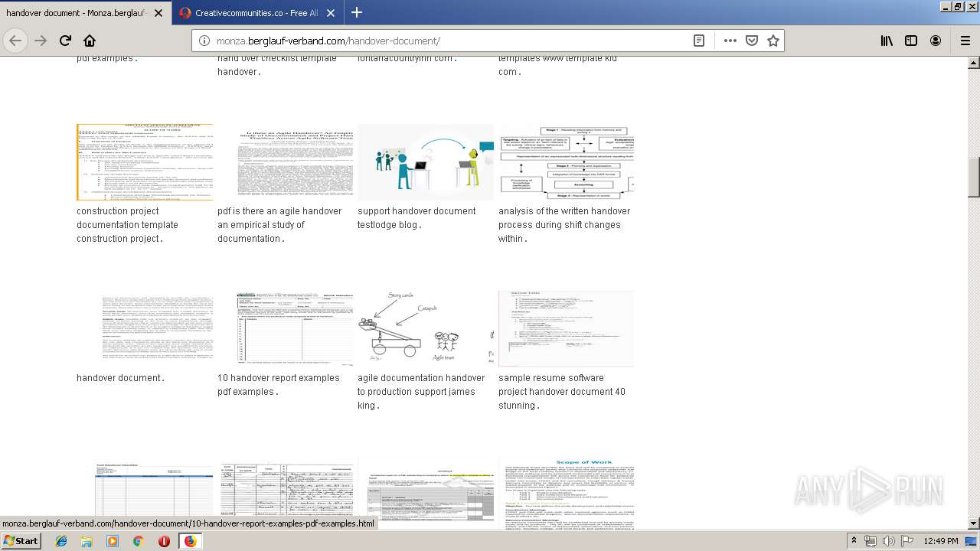Follow link '10 handover report examples pdf examples'

(x=279, y=385)
